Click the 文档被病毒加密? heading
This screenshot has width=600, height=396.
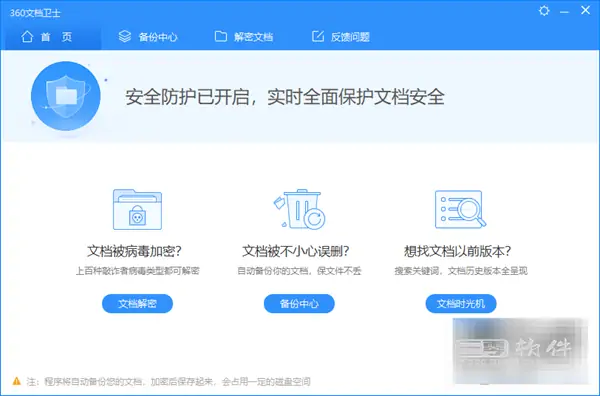point(134,251)
